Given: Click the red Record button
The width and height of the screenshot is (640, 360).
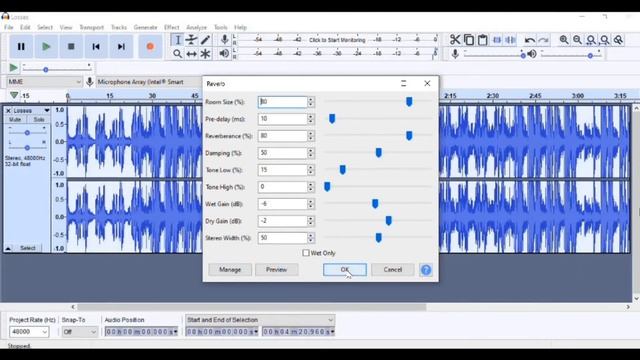Looking at the screenshot, I should [150, 47].
